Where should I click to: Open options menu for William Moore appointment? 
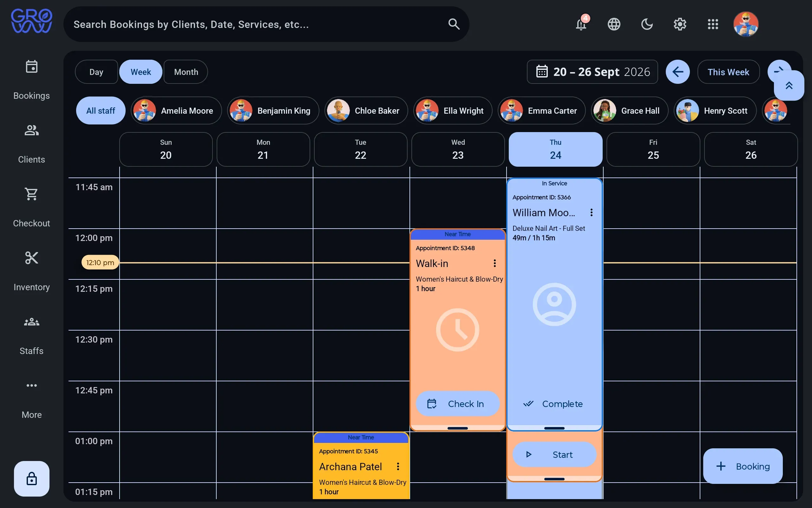click(591, 212)
